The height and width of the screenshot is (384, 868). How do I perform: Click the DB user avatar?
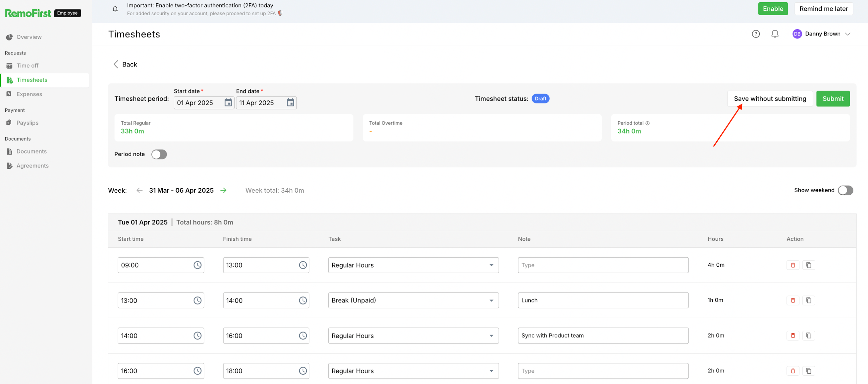pos(797,34)
